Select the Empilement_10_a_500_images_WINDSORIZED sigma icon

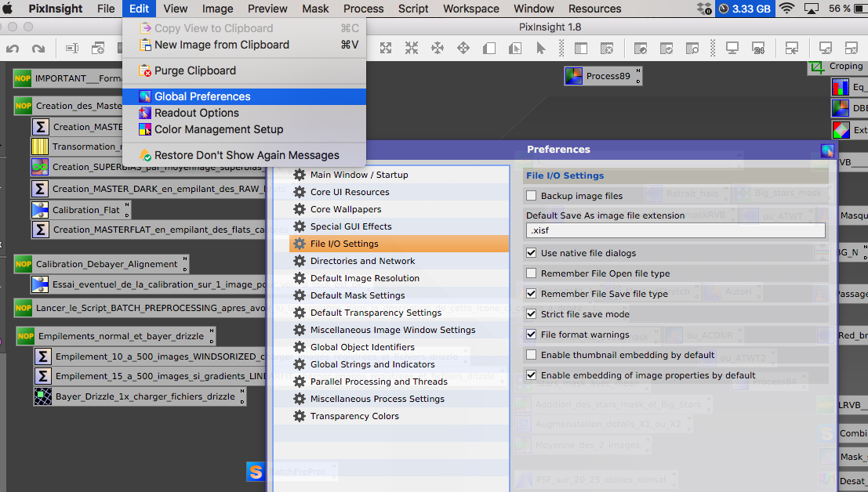(42, 356)
